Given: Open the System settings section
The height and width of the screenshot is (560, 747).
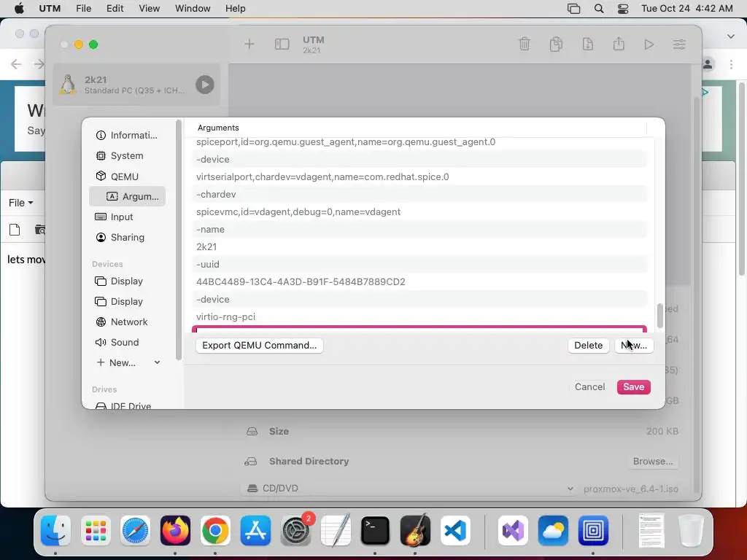Looking at the screenshot, I should pos(127,156).
